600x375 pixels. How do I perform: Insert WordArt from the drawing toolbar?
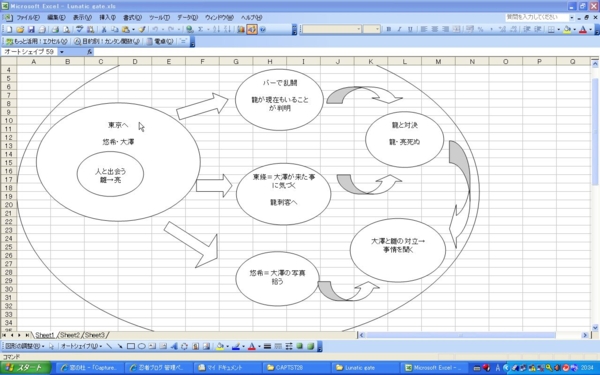pyautogui.click(x=174, y=346)
